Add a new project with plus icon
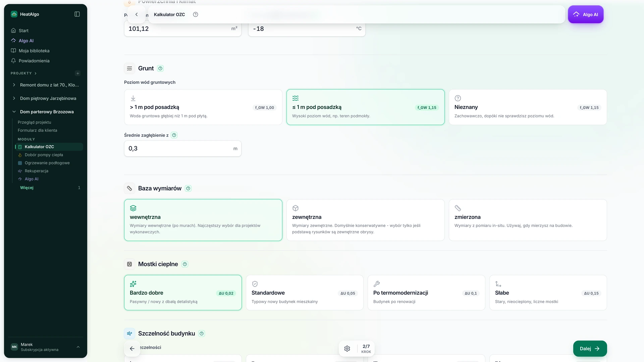644x362 pixels. click(78, 73)
